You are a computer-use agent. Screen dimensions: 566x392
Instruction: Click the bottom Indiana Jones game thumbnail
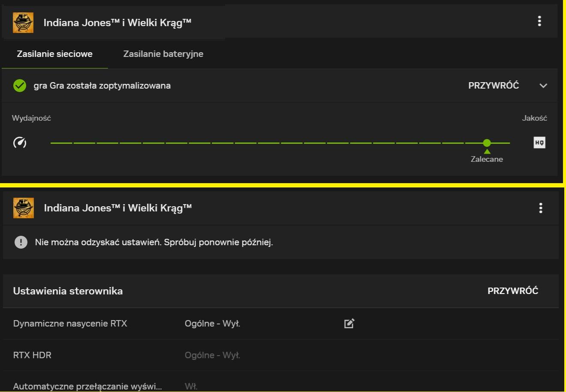[24, 208]
